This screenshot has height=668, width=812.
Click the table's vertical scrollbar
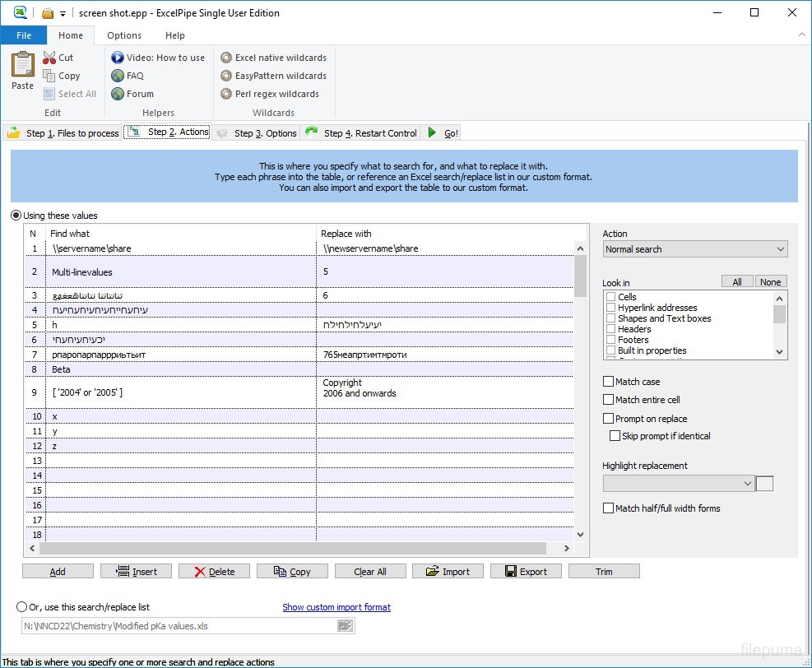coord(580,276)
